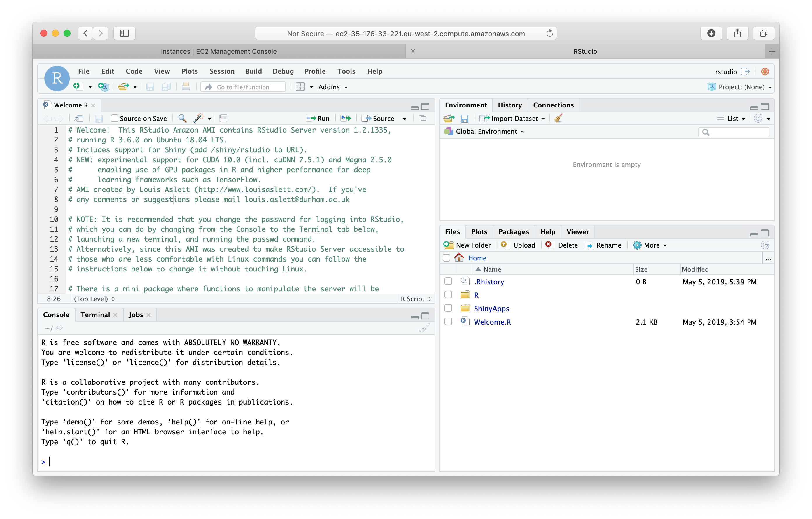Open the Project: (None) dropdown
The image size is (812, 519).
pyautogui.click(x=741, y=87)
